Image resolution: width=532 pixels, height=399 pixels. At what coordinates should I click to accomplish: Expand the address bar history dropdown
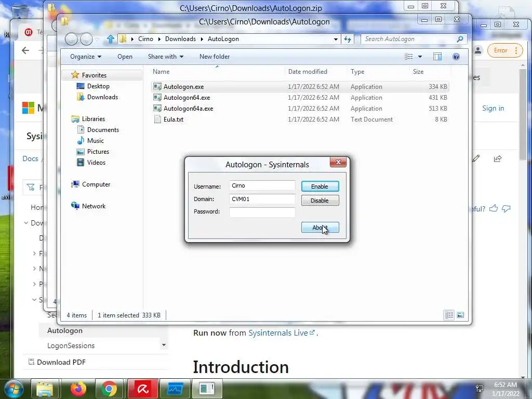tap(336, 39)
